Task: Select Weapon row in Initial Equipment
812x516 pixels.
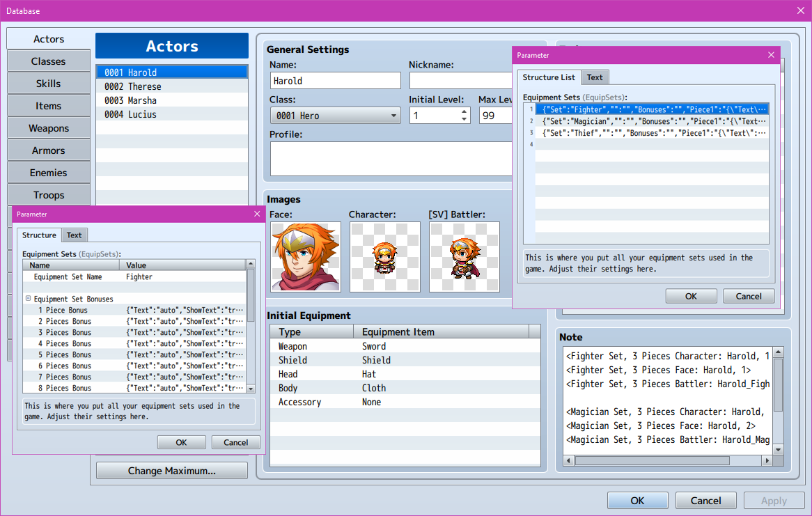Action: click(405, 346)
